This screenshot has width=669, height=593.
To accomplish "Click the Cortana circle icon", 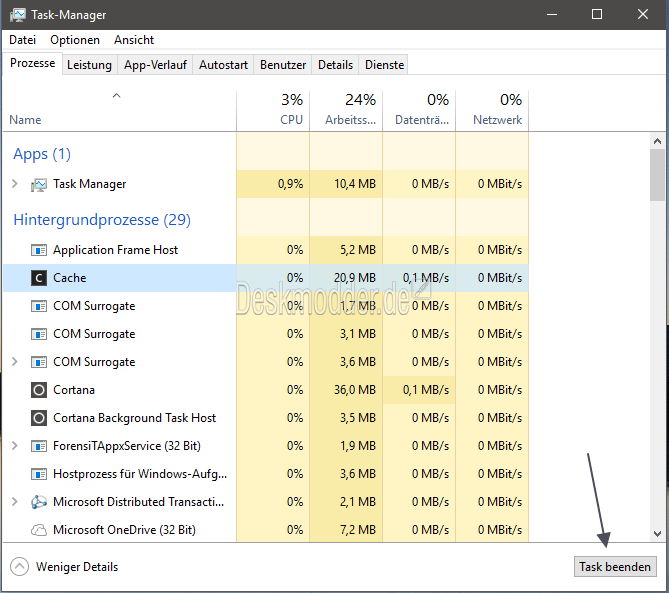I will pyautogui.click(x=39, y=390).
